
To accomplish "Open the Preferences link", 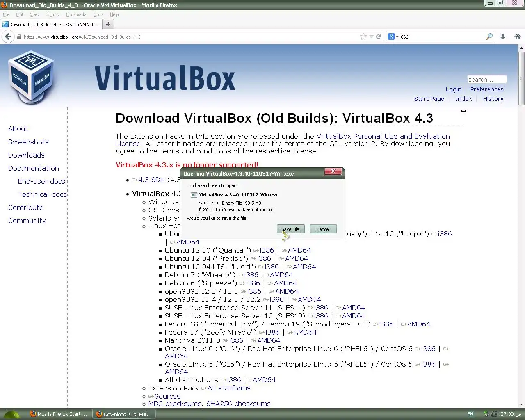I will [487, 89].
